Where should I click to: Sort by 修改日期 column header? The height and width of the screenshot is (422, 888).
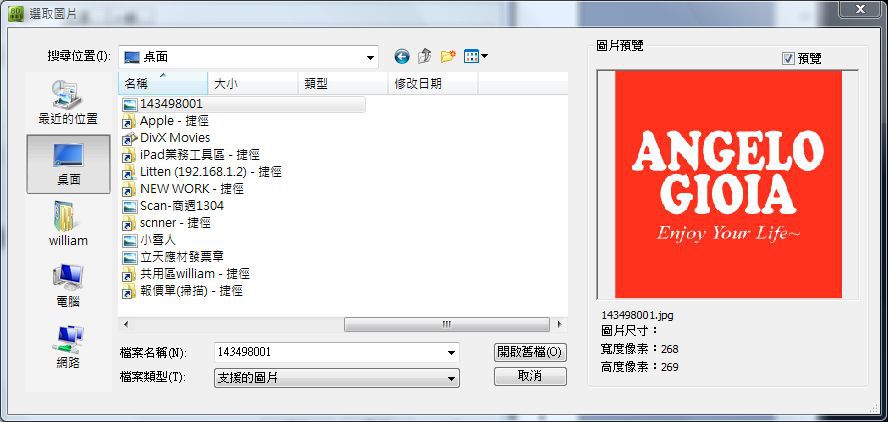coord(433,84)
